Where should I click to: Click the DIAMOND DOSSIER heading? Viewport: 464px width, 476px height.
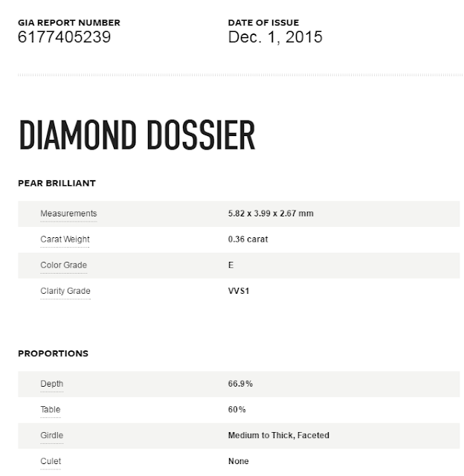coord(137,135)
